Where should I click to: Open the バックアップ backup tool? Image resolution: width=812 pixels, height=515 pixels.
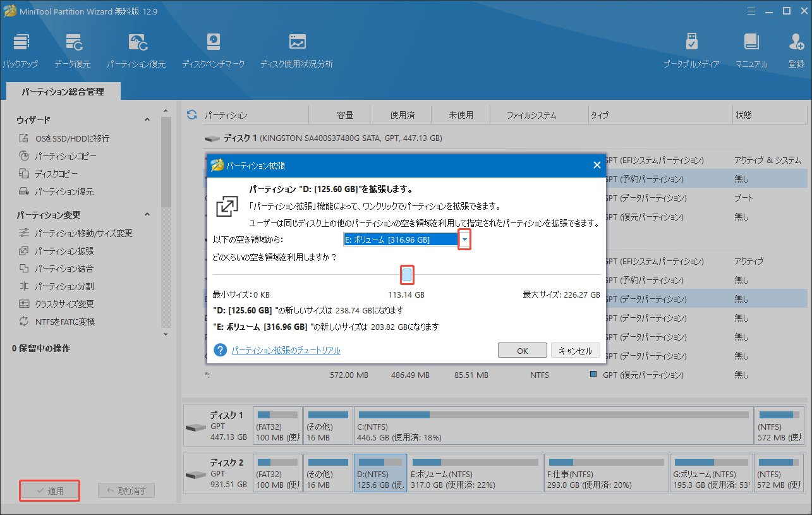pos(20,51)
